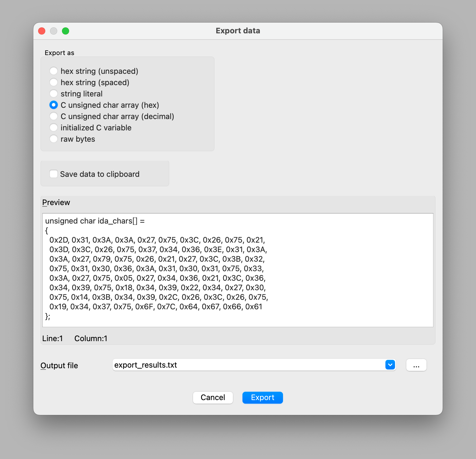
Task: Click the Preview label
Action: point(56,202)
